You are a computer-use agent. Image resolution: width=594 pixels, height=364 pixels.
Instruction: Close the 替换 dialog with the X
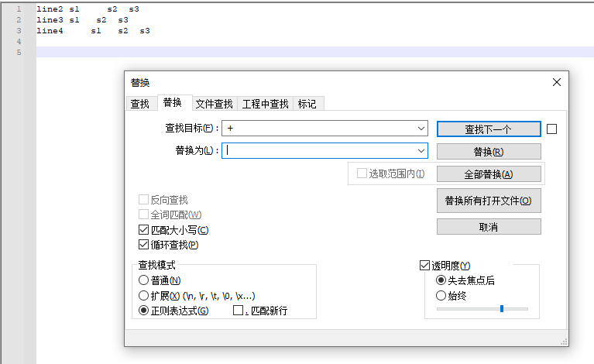[x=556, y=82]
